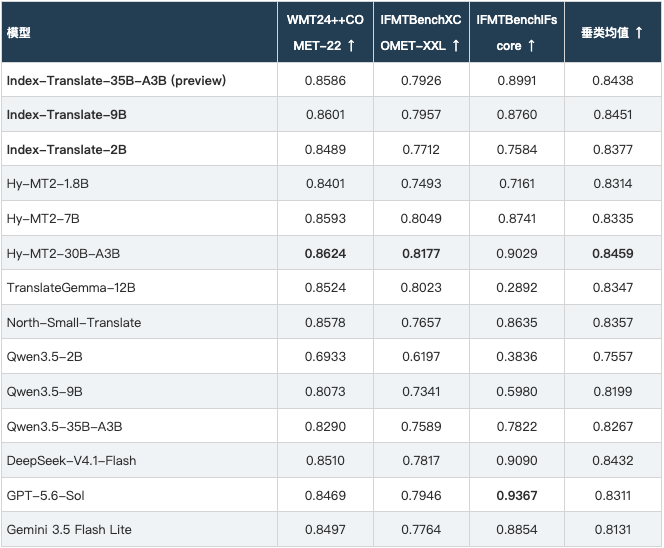Screen dimensions: 664x548
Task: Select the Index-Translate-9B model name
Action: (66, 115)
